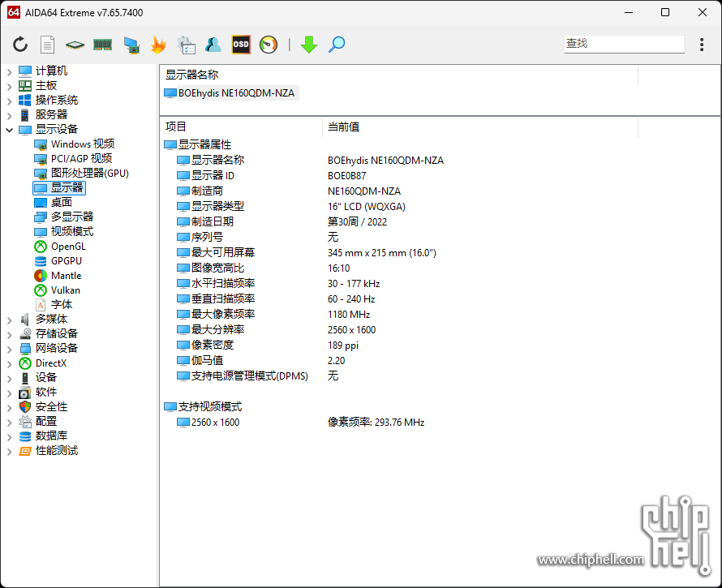This screenshot has height=588, width=722.
Task: Open the GPGPU tree item
Action: (58, 261)
